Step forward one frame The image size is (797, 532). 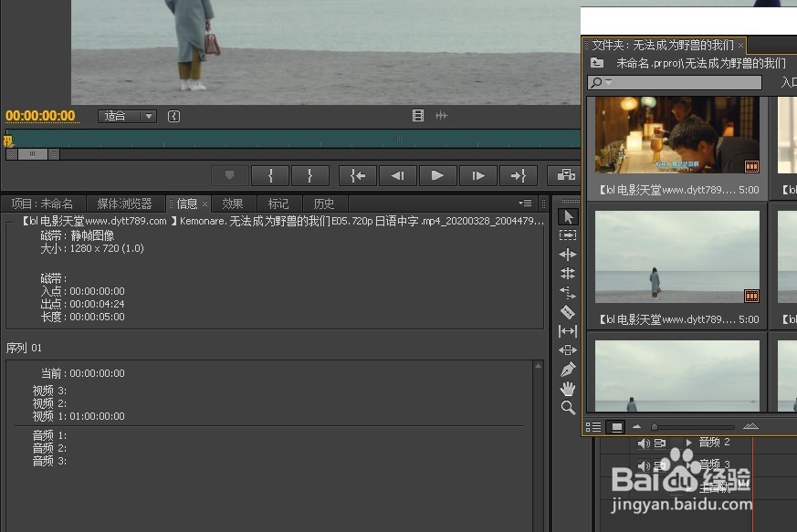(x=477, y=176)
